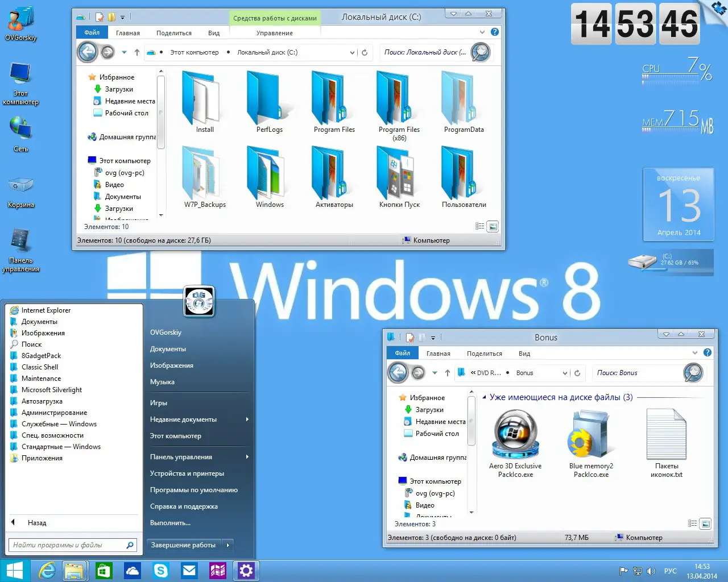Open Справка и поддержка in Start menu
Image resolution: width=728 pixels, height=582 pixels.
click(184, 506)
